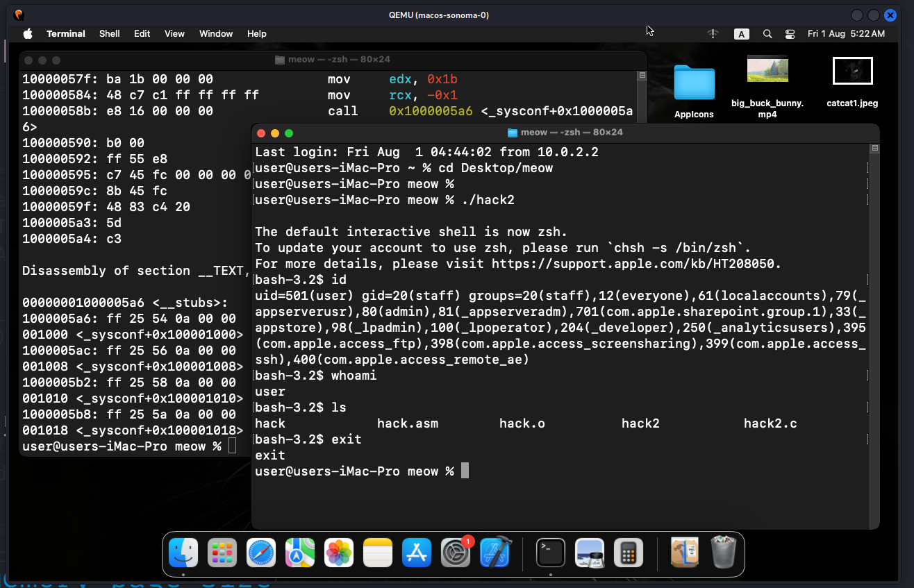Click the support.apple.com/kb/HT208050 URL
914x588 pixels.
point(633,264)
